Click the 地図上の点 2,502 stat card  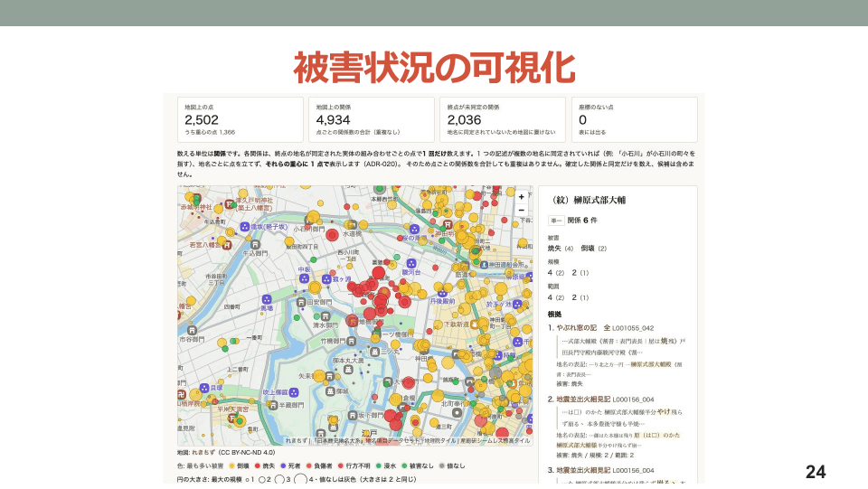(x=241, y=119)
